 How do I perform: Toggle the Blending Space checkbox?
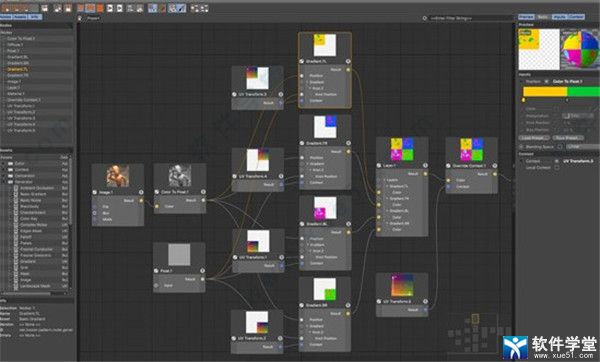[x=560, y=147]
